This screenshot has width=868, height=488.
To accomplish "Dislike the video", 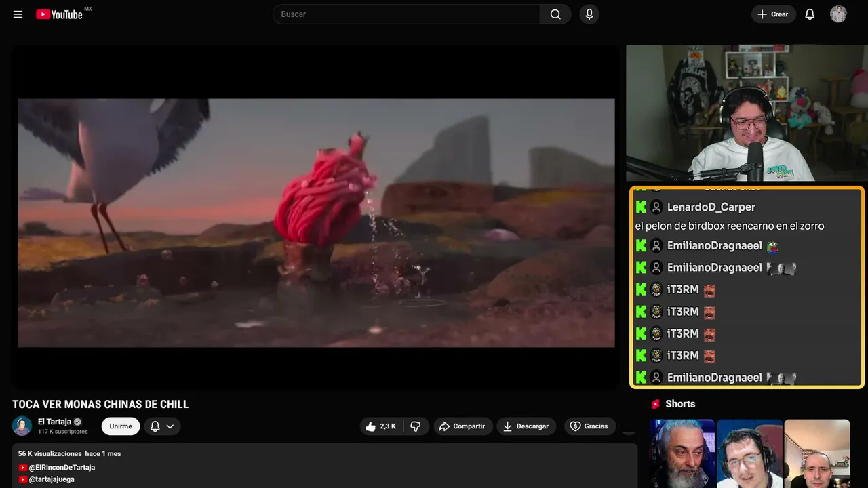I will pyautogui.click(x=416, y=426).
